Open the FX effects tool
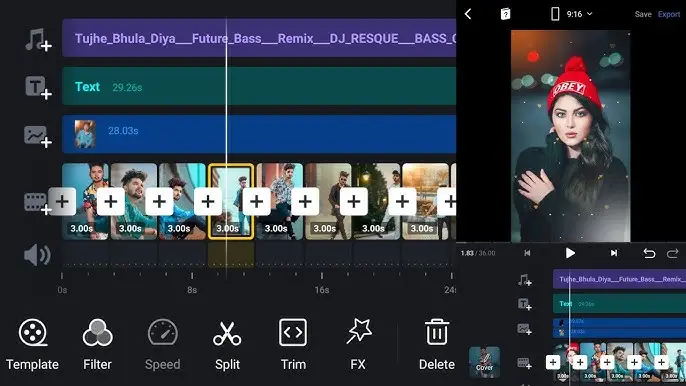Image resolution: width=686 pixels, height=386 pixels. tap(358, 344)
